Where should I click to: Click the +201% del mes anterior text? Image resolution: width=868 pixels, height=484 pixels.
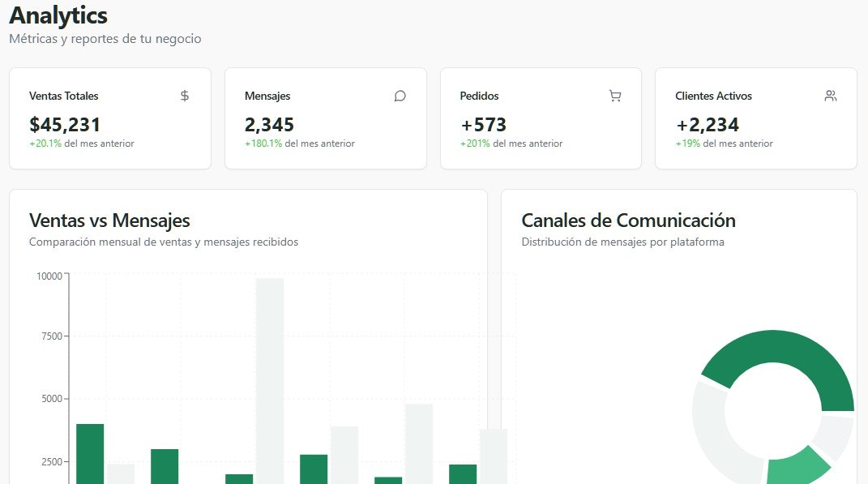[x=511, y=143]
